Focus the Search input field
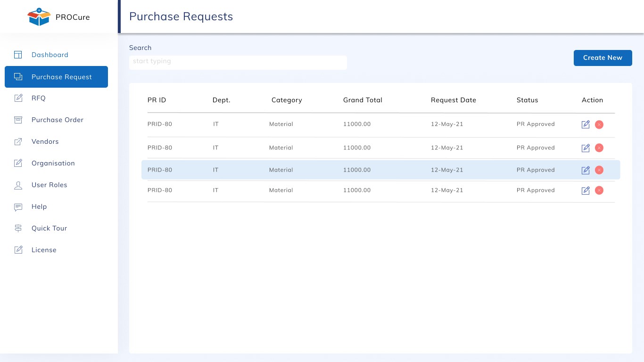Viewport: 644px width, 362px height. tap(238, 62)
